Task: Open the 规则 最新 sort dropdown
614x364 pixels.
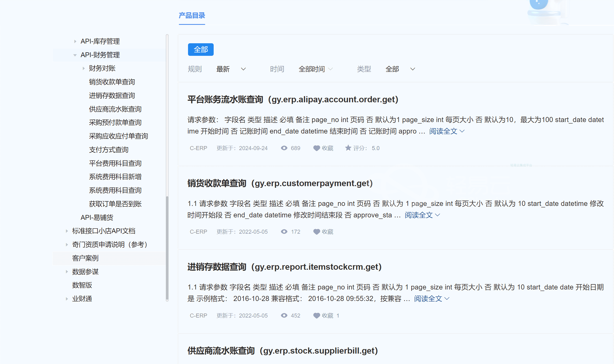Action: [231, 69]
